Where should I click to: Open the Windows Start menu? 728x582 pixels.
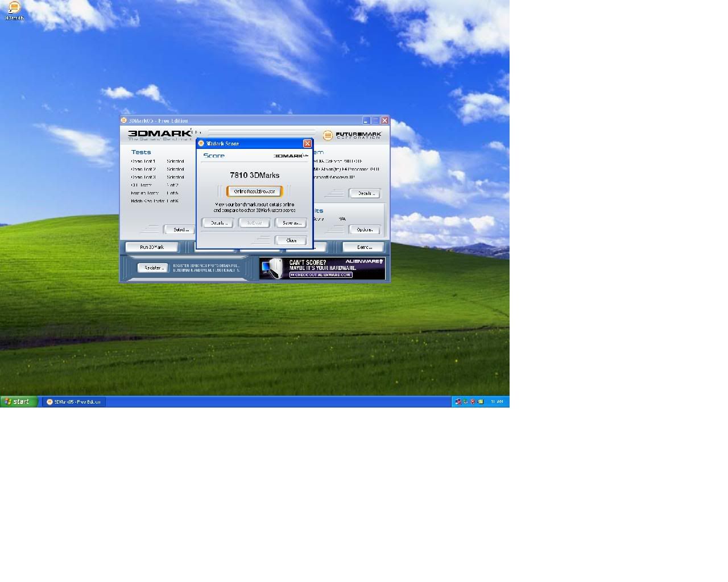click(19, 402)
